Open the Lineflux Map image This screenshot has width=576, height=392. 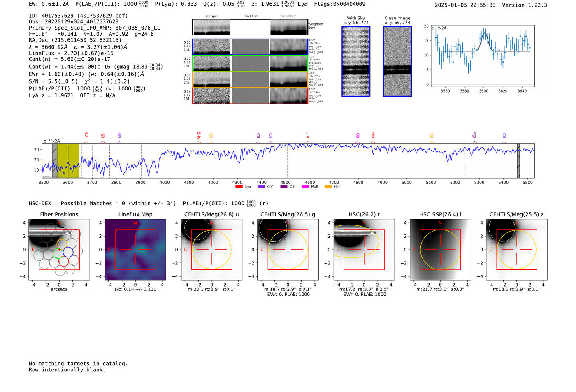point(135,250)
